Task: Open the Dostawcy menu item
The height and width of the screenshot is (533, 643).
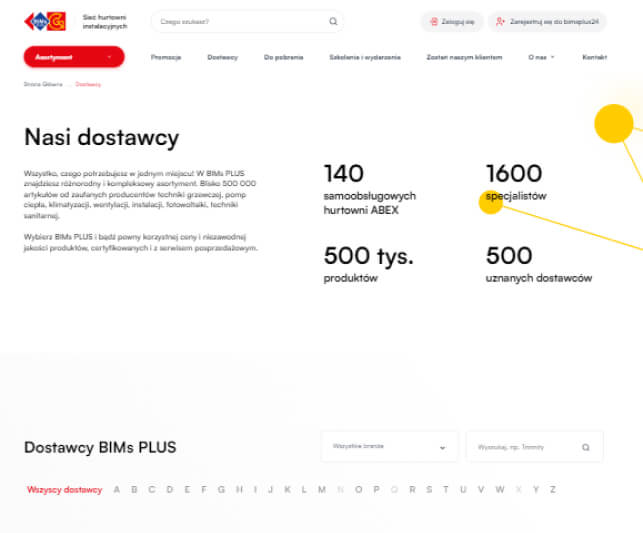Action: (223, 57)
